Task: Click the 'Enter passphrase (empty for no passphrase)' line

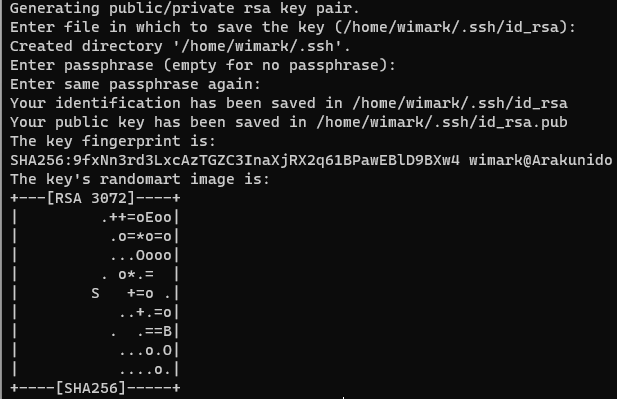Action: coord(203,65)
